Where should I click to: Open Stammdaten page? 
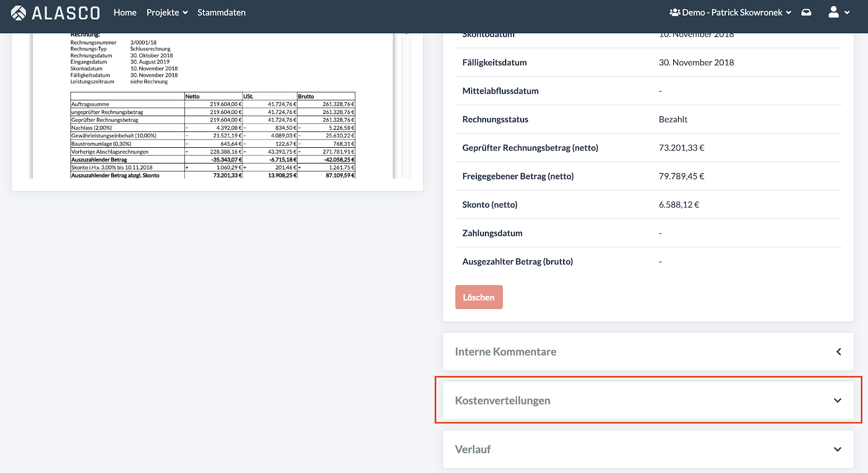coord(221,12)
